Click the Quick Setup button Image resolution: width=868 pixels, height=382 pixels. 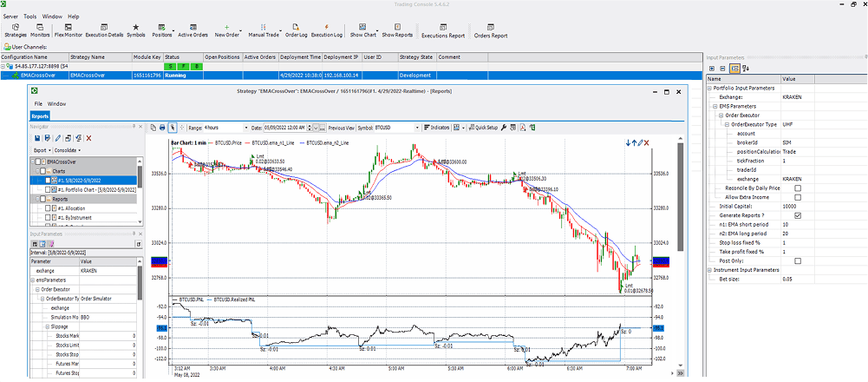tap(482, 127)
